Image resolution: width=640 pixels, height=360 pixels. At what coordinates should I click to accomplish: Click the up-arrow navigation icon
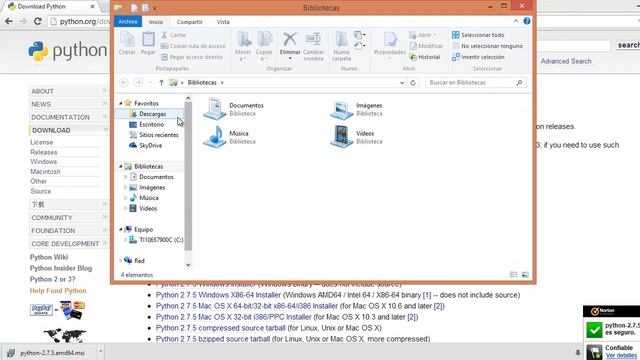(x=161, y=82)
